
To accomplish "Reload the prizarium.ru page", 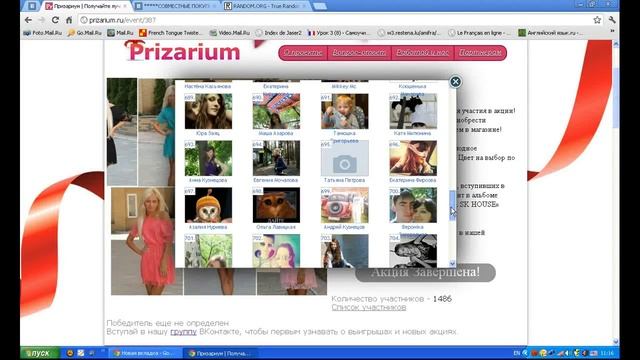I will click(55, 20).
